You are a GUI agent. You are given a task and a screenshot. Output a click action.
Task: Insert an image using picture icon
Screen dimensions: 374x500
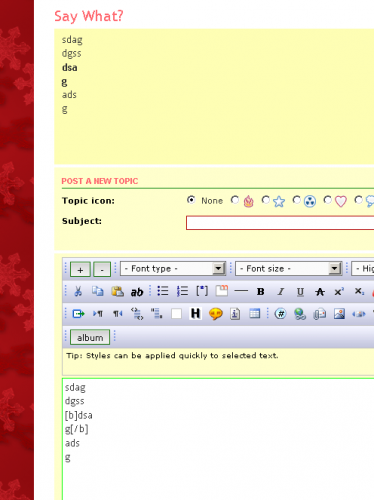[x=339, y=314]
